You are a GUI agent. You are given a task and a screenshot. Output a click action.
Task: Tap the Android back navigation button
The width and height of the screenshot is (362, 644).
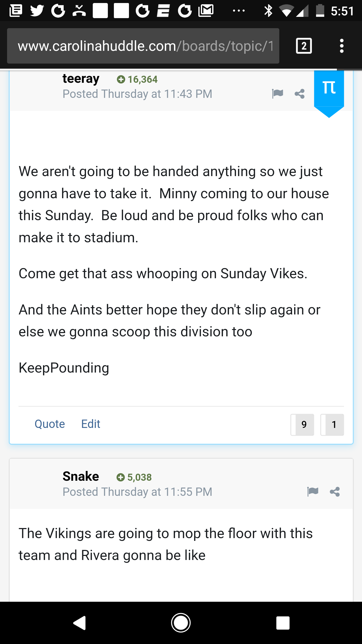[80, 623]
